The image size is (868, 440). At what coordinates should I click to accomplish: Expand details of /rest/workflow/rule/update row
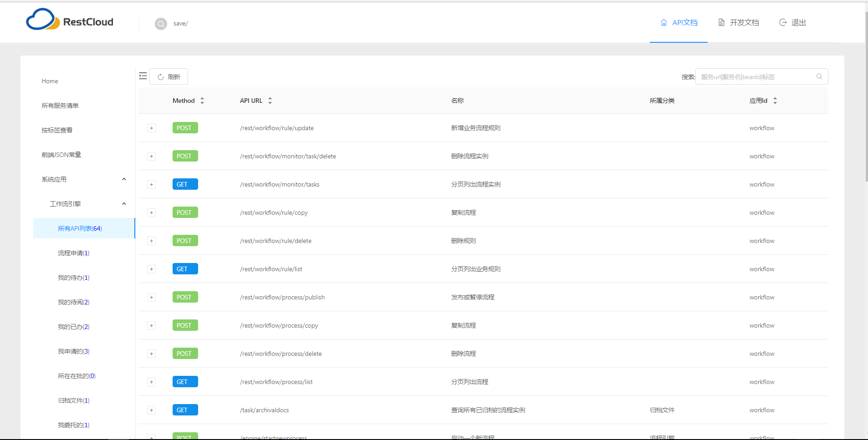[151, 128]
